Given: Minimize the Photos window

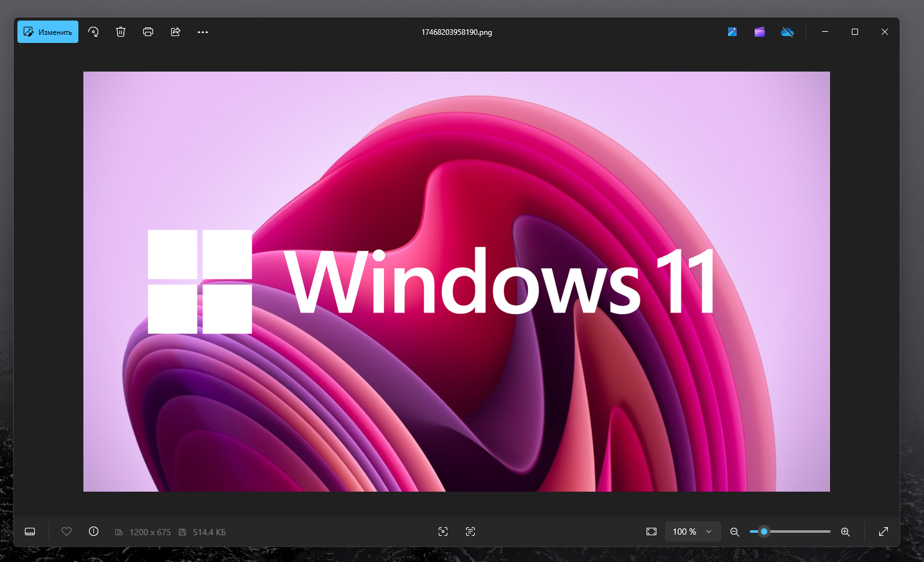Looking at the screenshot, I should click(x=825, y=32).
